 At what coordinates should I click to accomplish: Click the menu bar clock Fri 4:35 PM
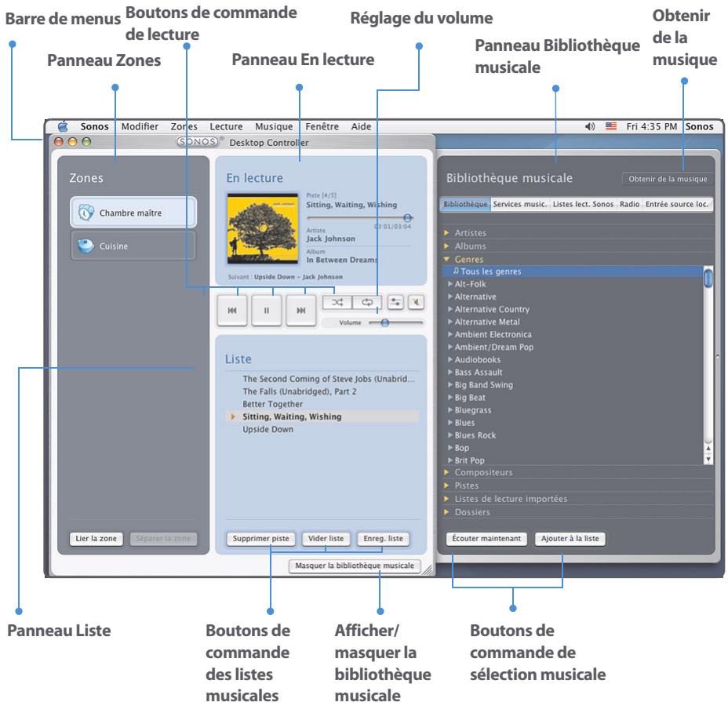coord(651,126)
